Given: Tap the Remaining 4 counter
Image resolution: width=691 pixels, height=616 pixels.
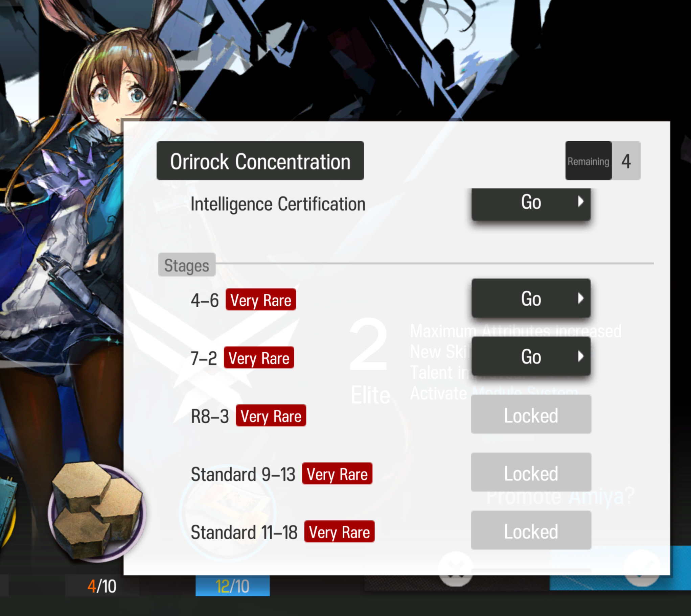Looking at the screenshot, I should pyautogui.click(x=603, y=161).
